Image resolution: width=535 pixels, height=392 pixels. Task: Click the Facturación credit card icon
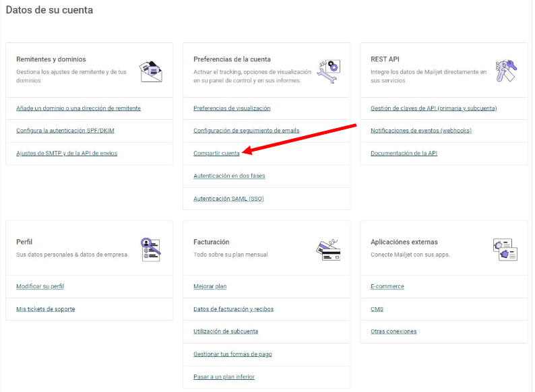[x=328, y=250]
